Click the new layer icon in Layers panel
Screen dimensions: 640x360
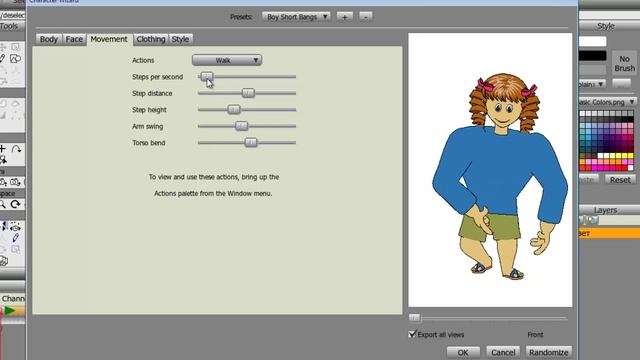coord(591,220)
